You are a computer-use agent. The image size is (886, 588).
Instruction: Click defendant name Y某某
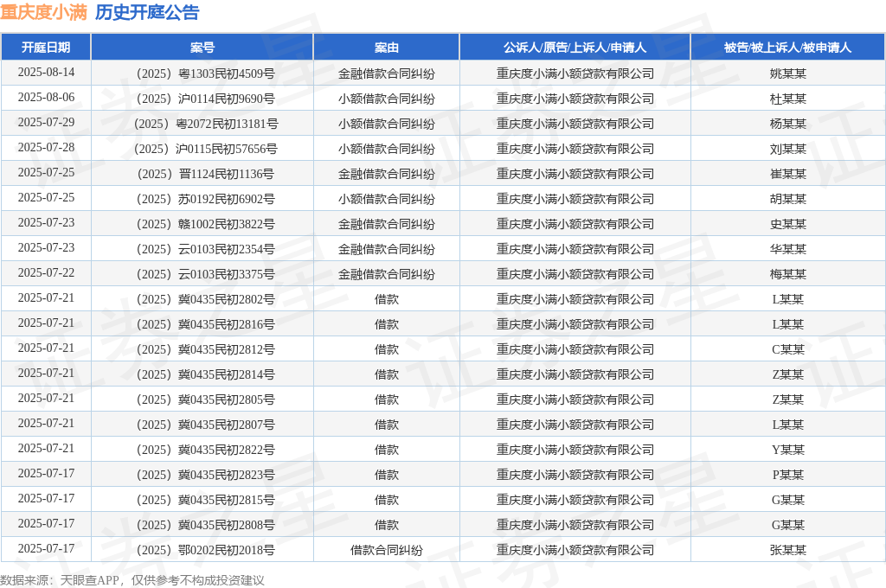[x=787, y=450]
